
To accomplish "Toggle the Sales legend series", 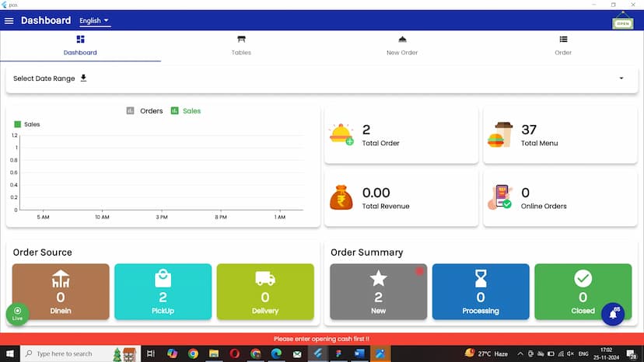I will point(27,124).
